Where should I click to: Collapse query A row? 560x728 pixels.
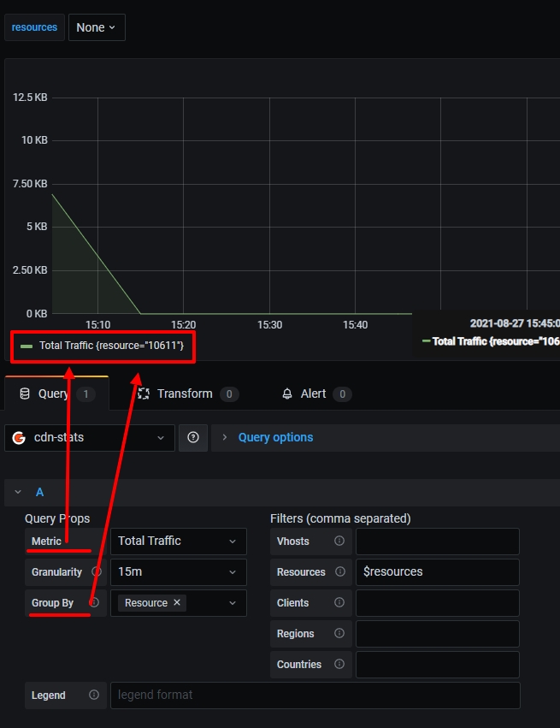(18, 492)
